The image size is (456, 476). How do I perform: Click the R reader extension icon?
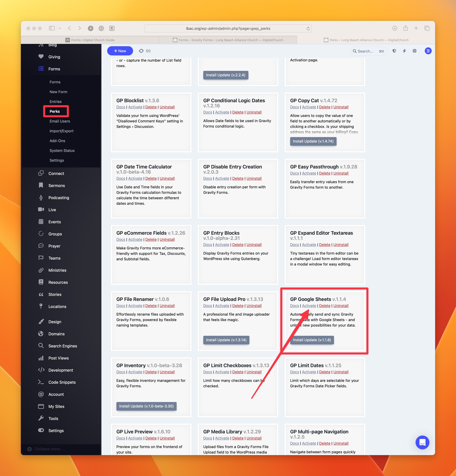click(112, 28)
